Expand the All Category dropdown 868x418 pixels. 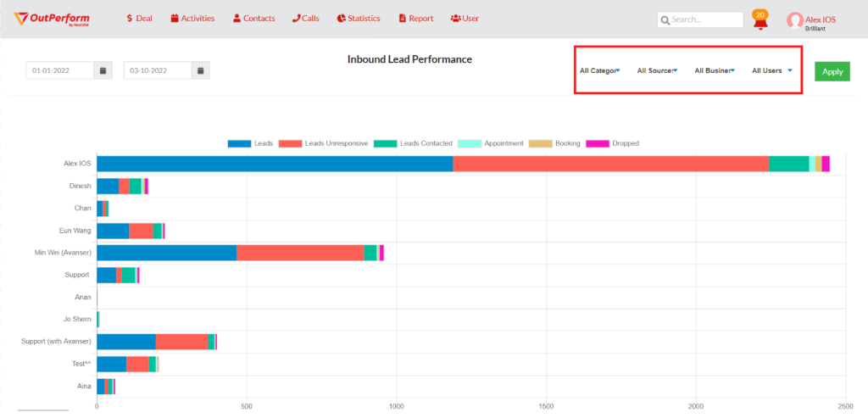tap(600, 71)
